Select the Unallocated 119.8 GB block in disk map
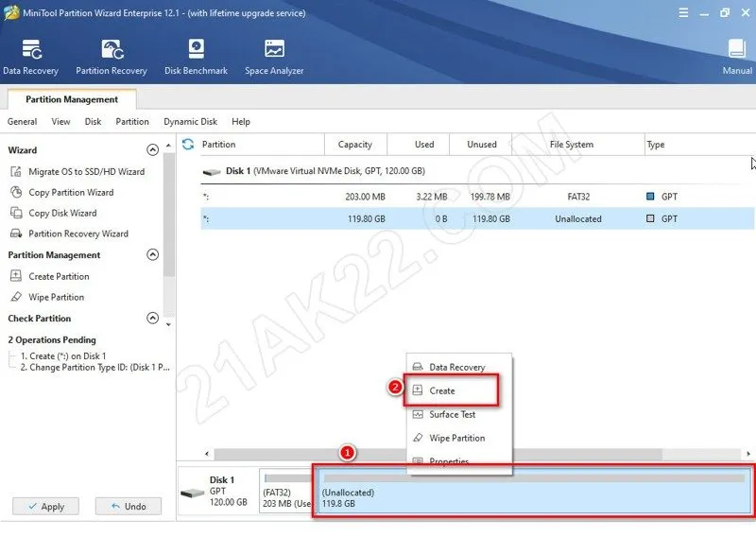Viewport: 756px width, 537px height. pyautogui.click(x=534, y=492)
